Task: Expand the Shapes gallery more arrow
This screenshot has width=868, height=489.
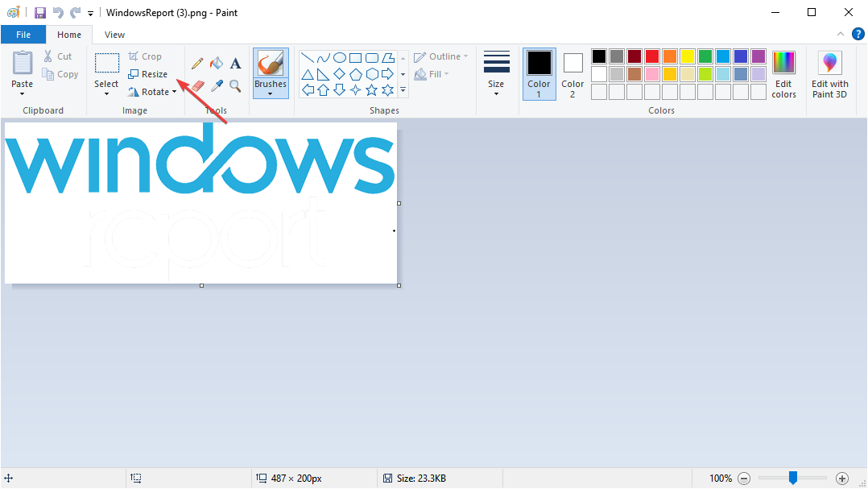Action: click(x=403, y=89)
